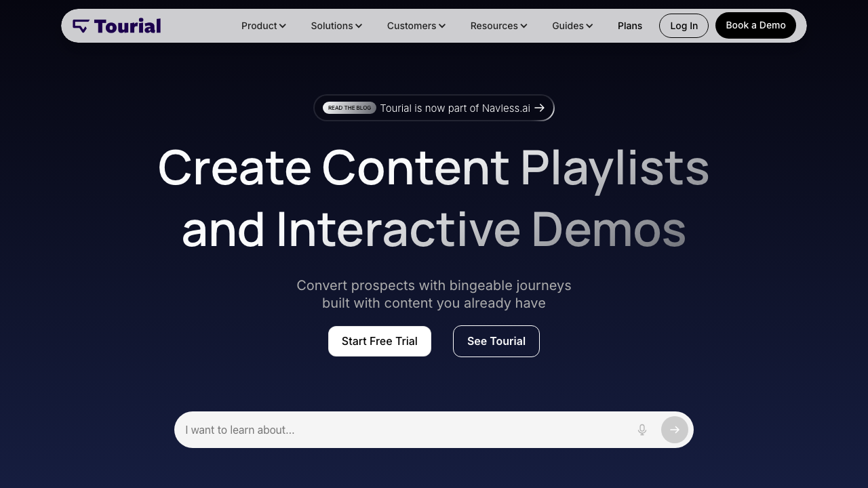Click the microphone icon in search bar
The width and height of the screenshot is (868, 488).
pyautogui.click(x=642, y=430)
